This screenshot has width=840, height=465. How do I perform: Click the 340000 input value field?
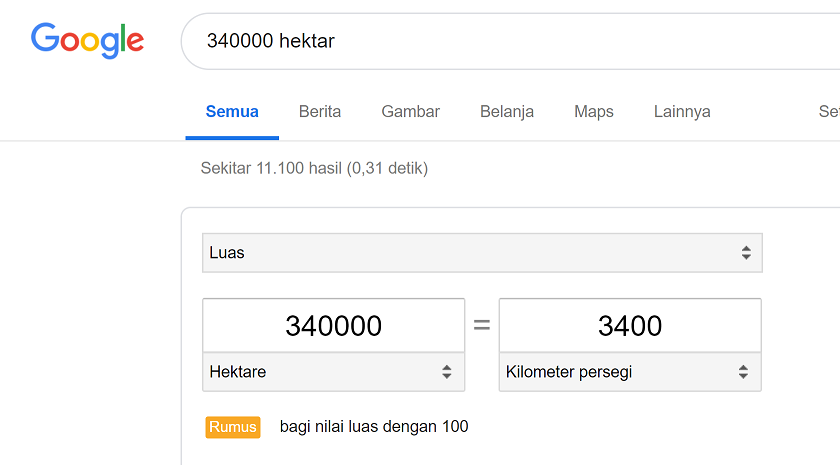pos(333,326)
